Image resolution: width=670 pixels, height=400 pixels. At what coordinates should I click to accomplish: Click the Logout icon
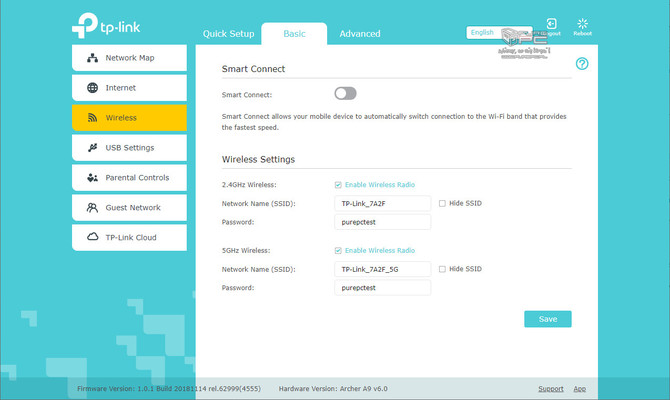tap(551, 24)
